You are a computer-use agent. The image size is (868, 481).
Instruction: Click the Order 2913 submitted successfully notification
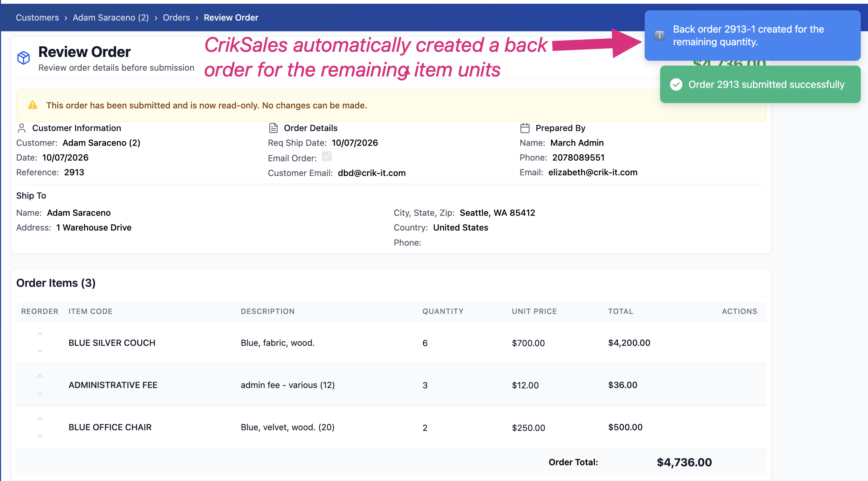pyautogui.click(x=760, y=84)
